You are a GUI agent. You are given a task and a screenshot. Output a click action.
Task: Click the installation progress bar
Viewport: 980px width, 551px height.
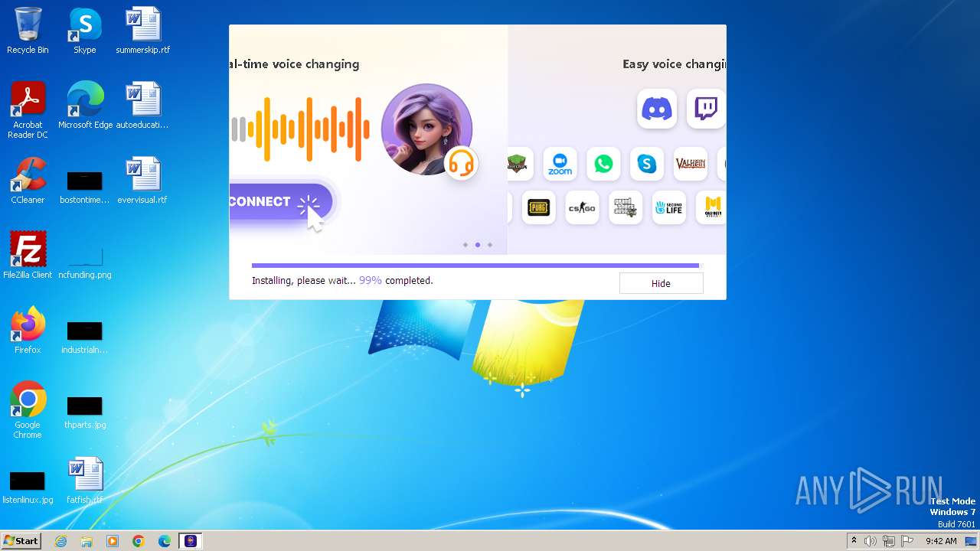pyautogui.click(x=477, y=266)
